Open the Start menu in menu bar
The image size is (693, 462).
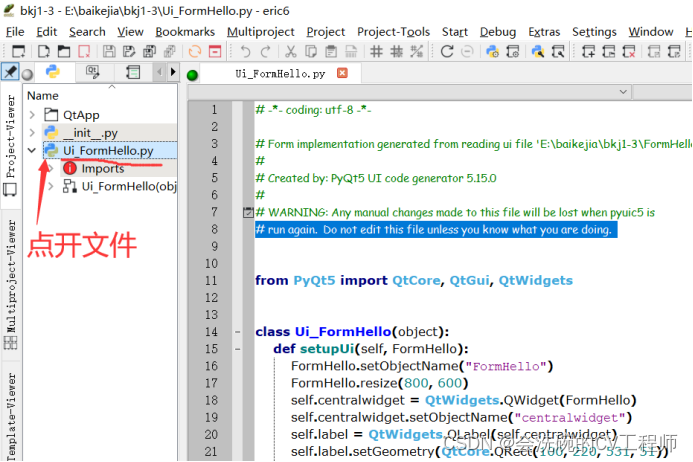455,32
